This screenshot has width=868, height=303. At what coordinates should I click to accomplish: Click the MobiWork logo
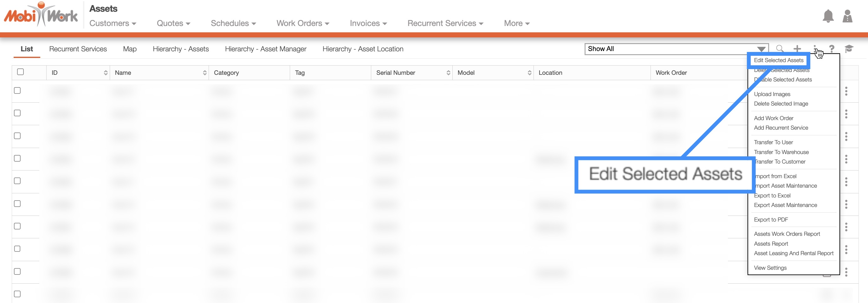pos(41,15)
